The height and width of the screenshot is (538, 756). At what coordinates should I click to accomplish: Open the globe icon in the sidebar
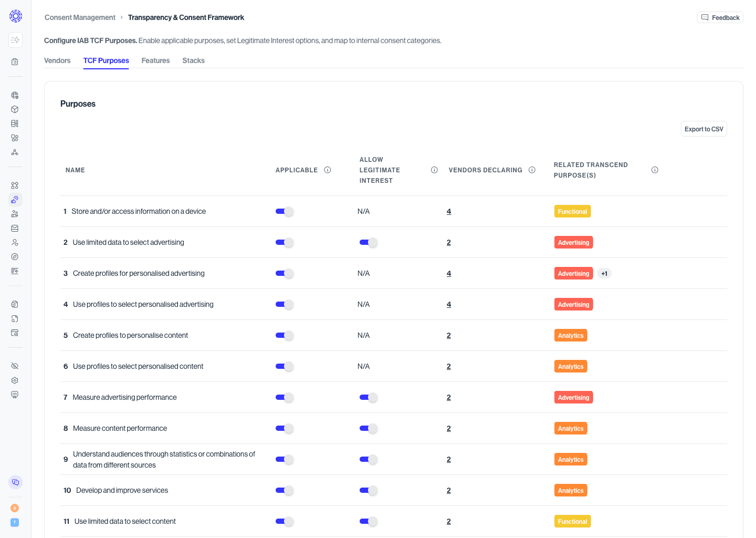[15, 95]
